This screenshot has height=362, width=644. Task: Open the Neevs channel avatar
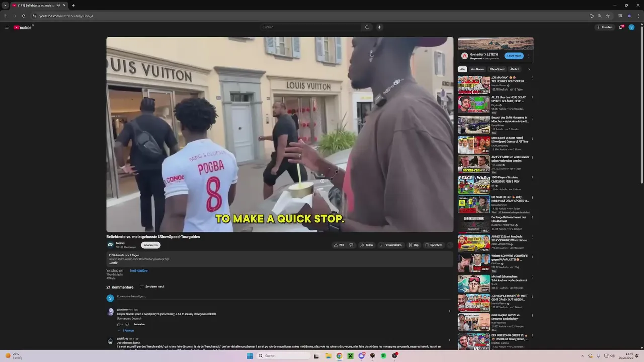pyautogui.click(x=110, y=245)
